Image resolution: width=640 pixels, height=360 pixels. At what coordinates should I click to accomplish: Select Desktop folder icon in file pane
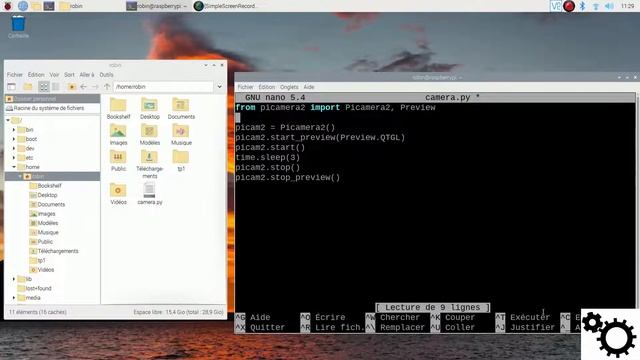tap(150, 109)
